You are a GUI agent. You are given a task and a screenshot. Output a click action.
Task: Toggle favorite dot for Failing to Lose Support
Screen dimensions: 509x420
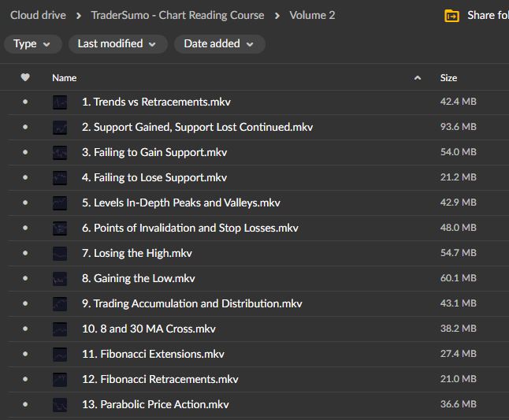pos(25,177)
